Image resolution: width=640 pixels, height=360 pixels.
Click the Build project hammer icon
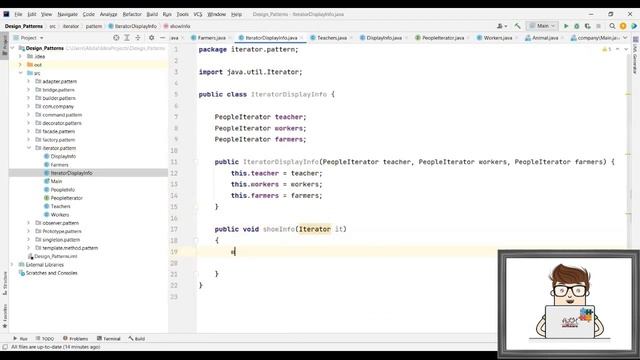click(x=518, y=26)
